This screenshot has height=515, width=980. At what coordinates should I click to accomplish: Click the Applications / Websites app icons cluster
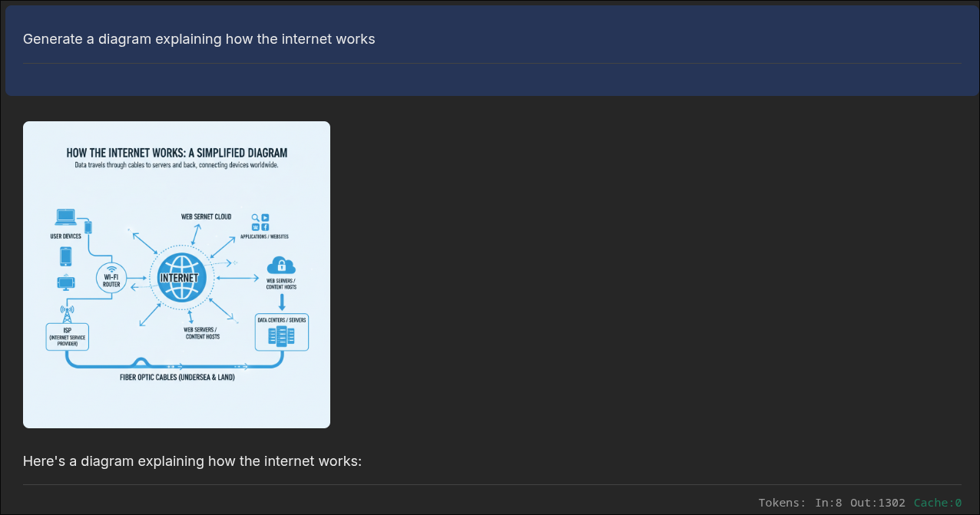coord(260,222)
